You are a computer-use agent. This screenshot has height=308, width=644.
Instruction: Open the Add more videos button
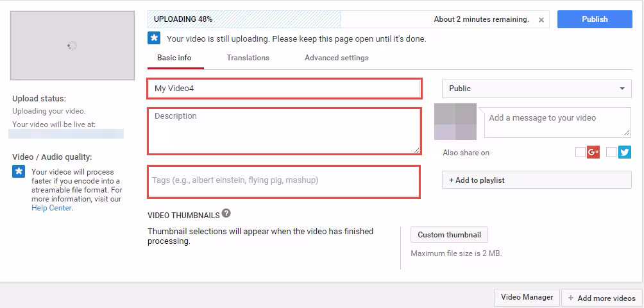point(602,298)
